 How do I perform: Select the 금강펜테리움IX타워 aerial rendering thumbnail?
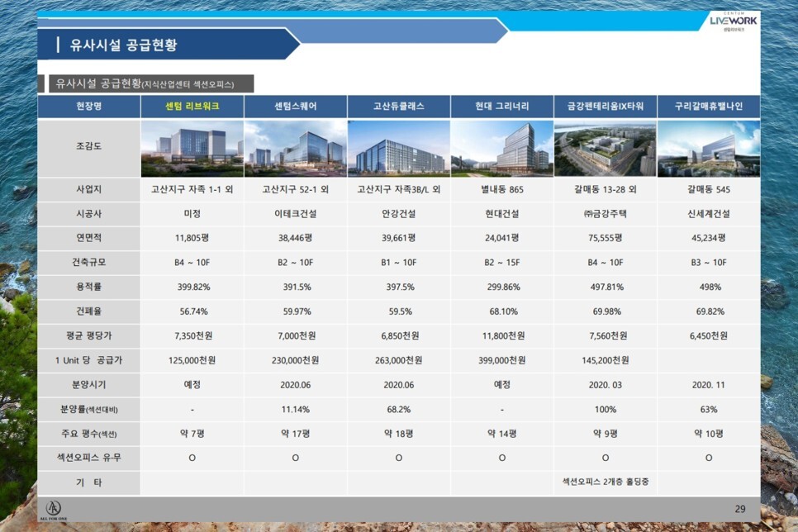coord(606,149)
